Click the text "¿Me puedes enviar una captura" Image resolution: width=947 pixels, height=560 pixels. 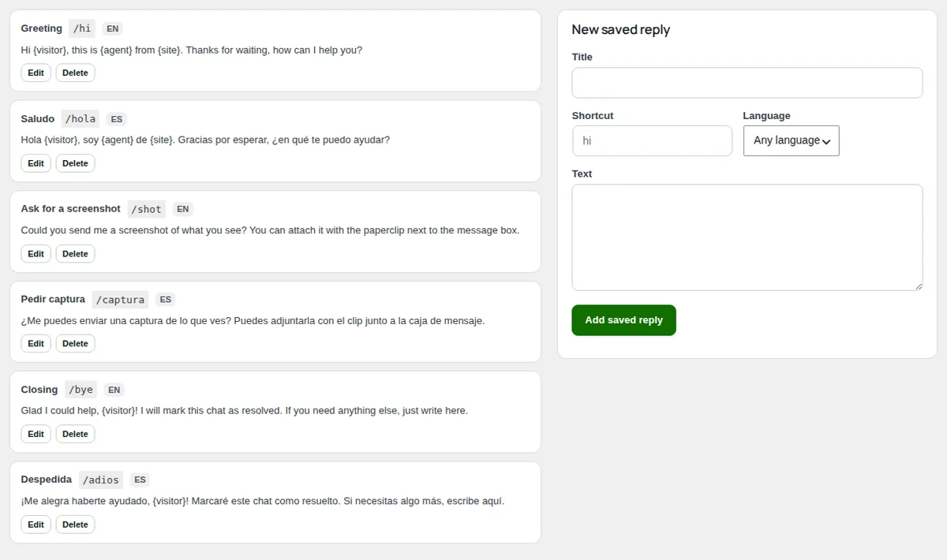[253, 321]
